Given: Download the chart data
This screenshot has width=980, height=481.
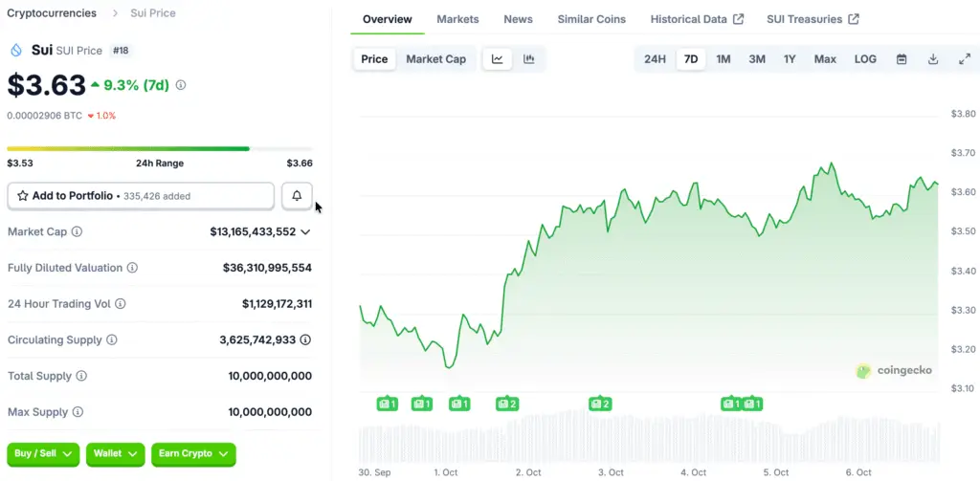Looking at the screenshot, I should click(x=933, y=59).
